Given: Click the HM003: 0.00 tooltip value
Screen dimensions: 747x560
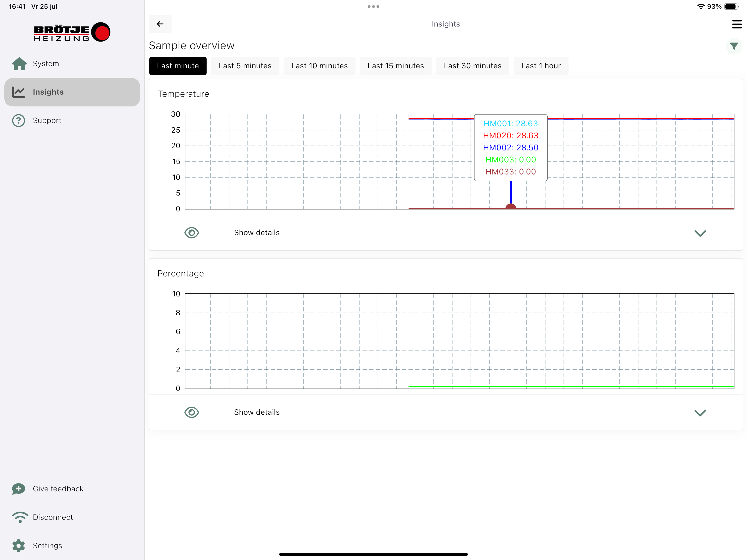Looking at the screenshot, I should point(510,160).
